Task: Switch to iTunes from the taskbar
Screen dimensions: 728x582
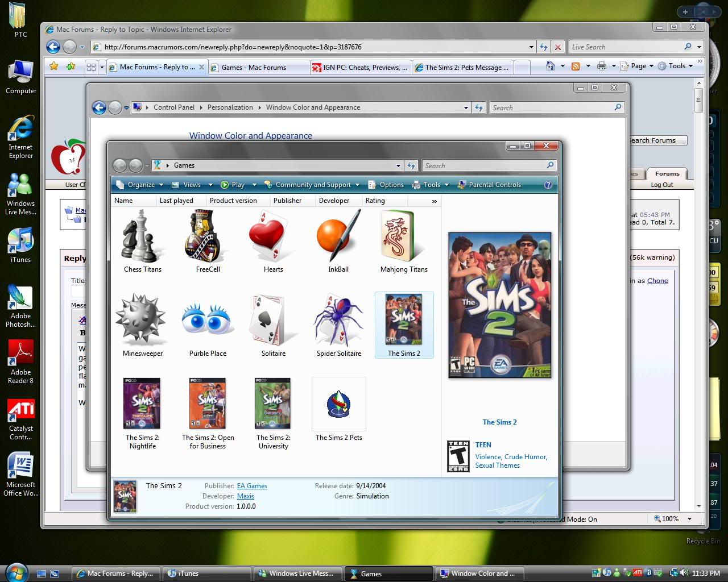Action: click(x=206, y=573)
